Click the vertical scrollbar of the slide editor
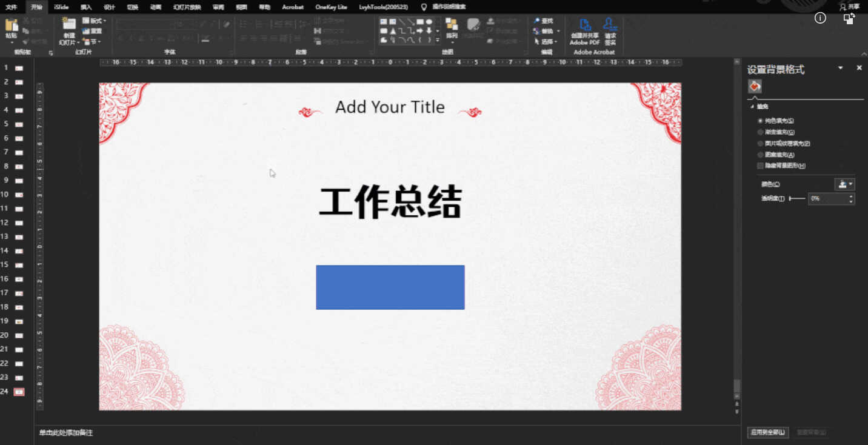Screen dimensions: 868x445 (x=737, y=229)
